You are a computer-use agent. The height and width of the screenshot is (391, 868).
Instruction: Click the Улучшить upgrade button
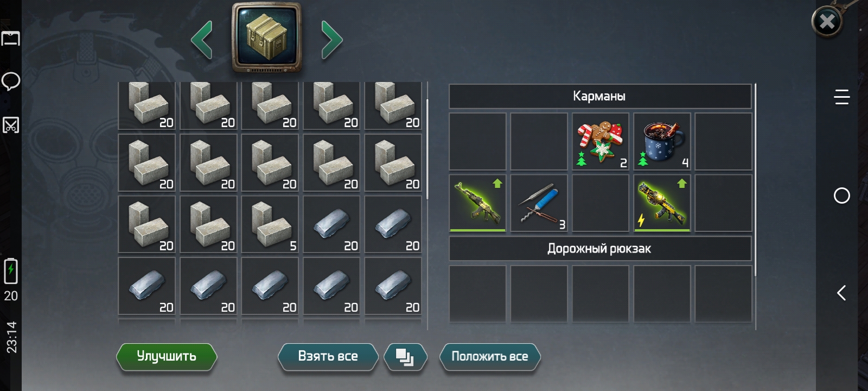(167, 357)
